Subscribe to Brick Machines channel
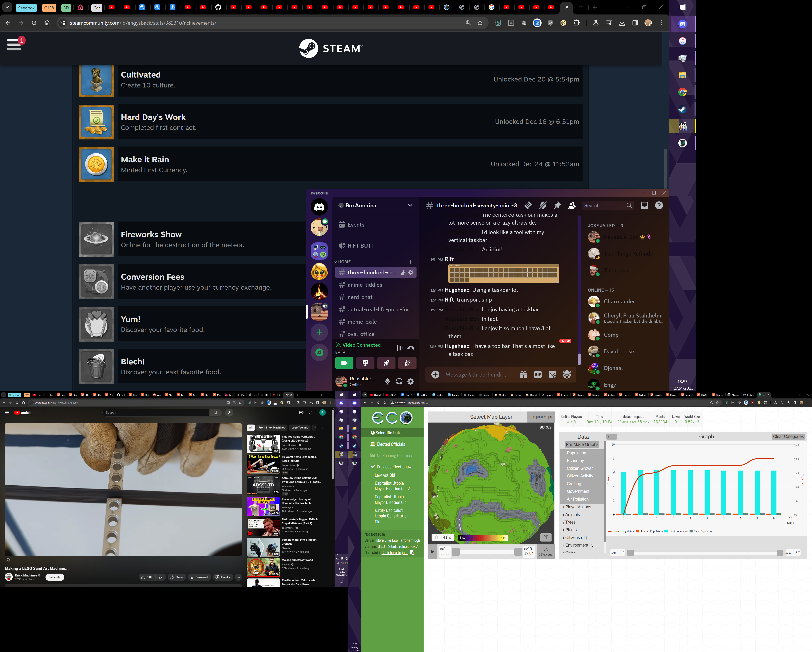This screenshot has width=812, height=652. click(55, 577)
